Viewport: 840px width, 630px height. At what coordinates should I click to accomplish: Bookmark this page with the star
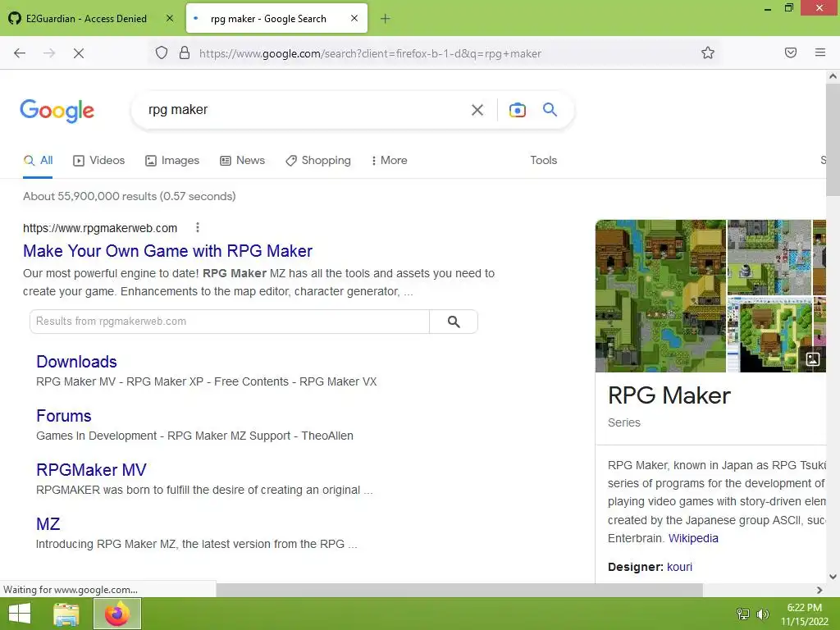(708, 52)
